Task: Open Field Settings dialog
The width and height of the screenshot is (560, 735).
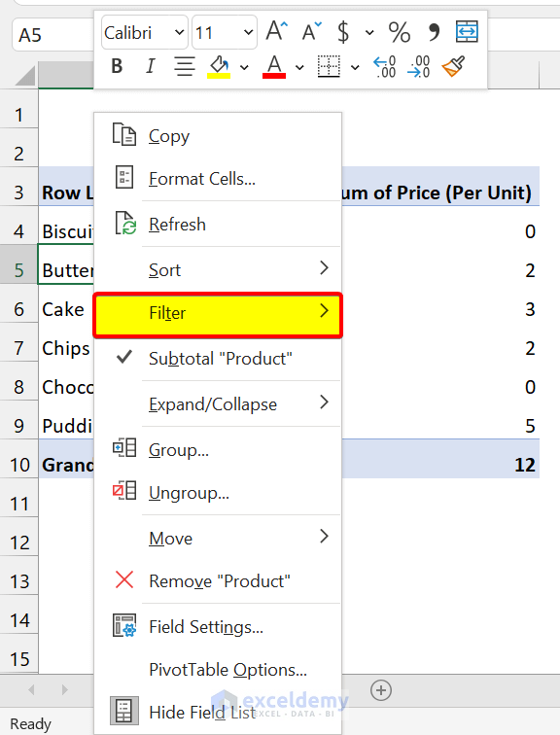Action: pyautogui.click(x=218, y=627)
